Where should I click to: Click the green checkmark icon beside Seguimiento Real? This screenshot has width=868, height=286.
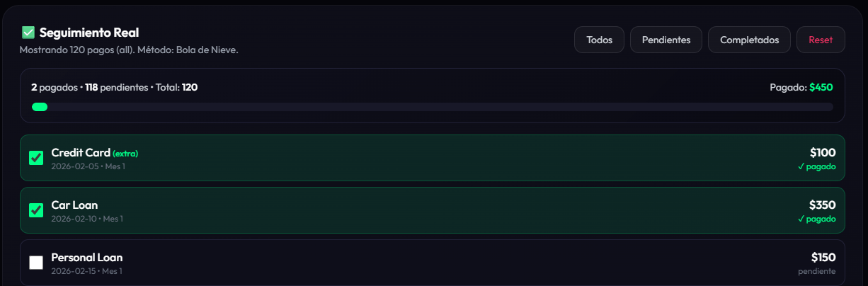28,33
